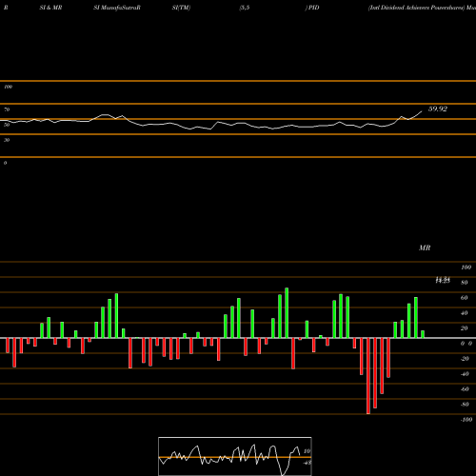Click the end point of the RSI line
This screenshot has width=476, height=476.
coord(422,111)
